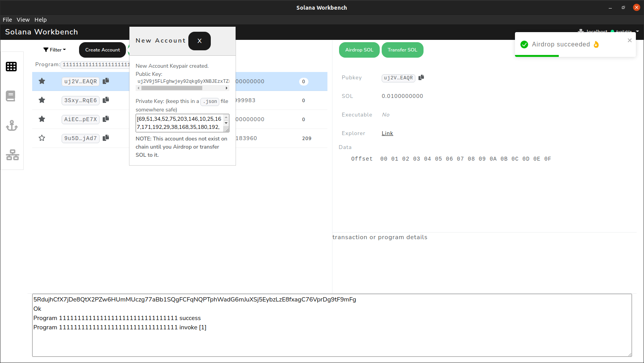Maximize the Solana Workbench window
644x363 pixels.
(623, 7)
